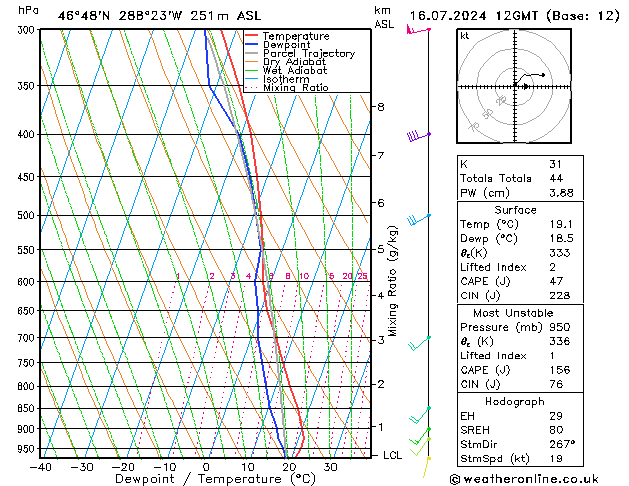
Task: Click the StmSpd (kt) value 19
Action: pos(556,458)
